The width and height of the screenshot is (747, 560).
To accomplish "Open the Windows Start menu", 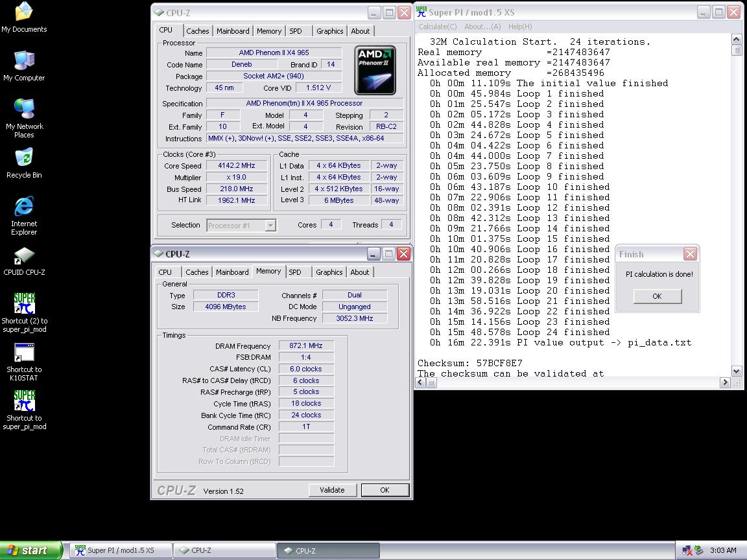I will pyautogui.click(x=31, y=550).
